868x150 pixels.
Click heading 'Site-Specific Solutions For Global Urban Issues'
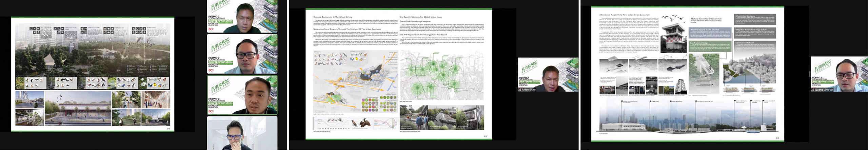[421, 17]
